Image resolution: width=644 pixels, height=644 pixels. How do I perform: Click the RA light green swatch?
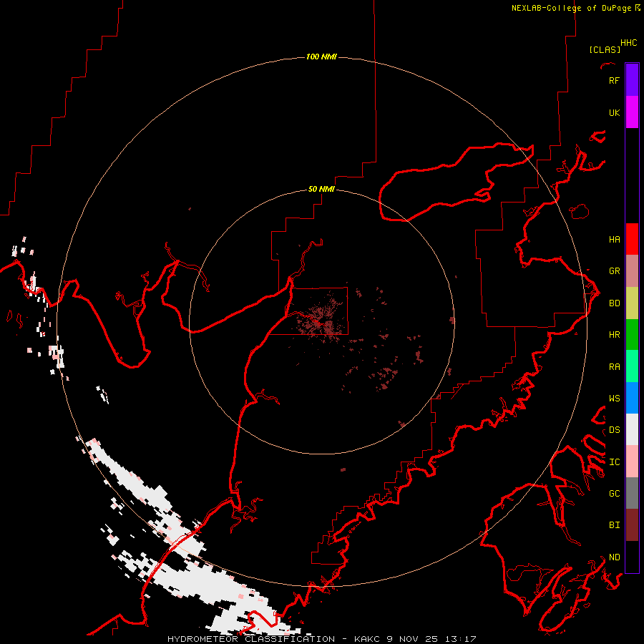(x=632, y=366)
